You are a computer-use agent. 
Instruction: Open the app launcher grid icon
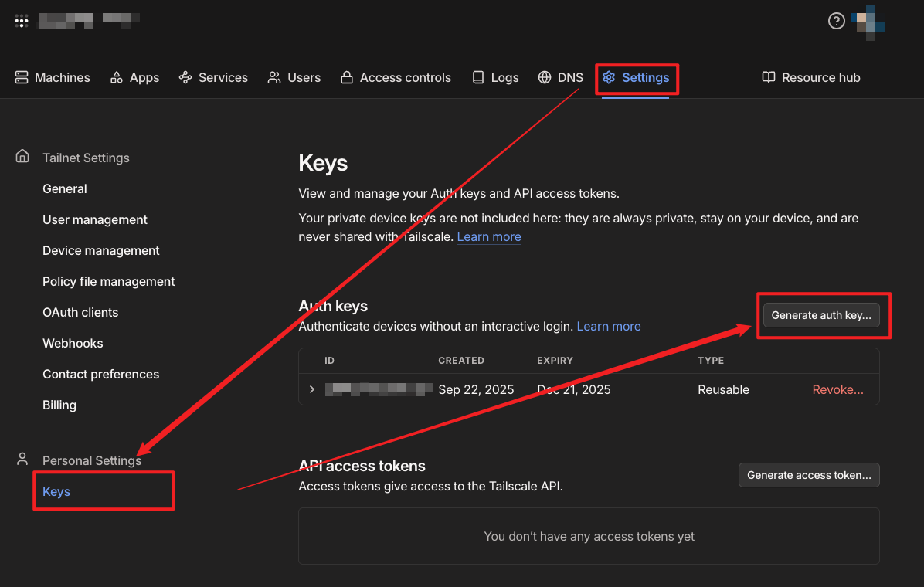click(x=21, y=22)
